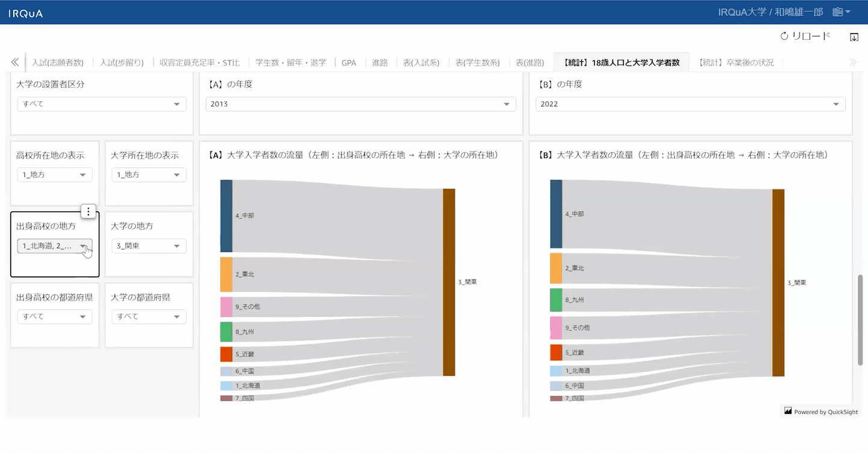Switch to the GPA tab
868x453 pixels.
(x=349, y=63)
